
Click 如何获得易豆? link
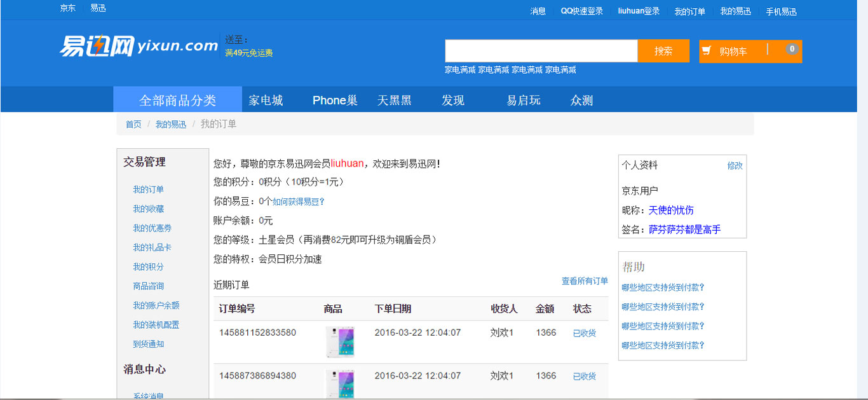(x=299, y=202)
